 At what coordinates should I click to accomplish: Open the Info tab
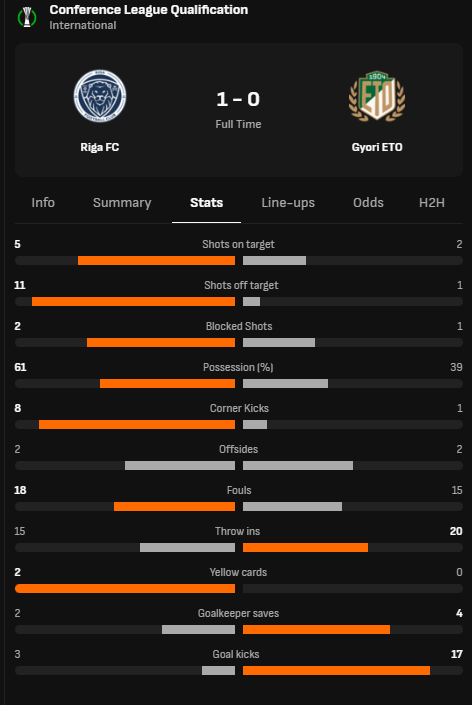[x=43, y=203]
